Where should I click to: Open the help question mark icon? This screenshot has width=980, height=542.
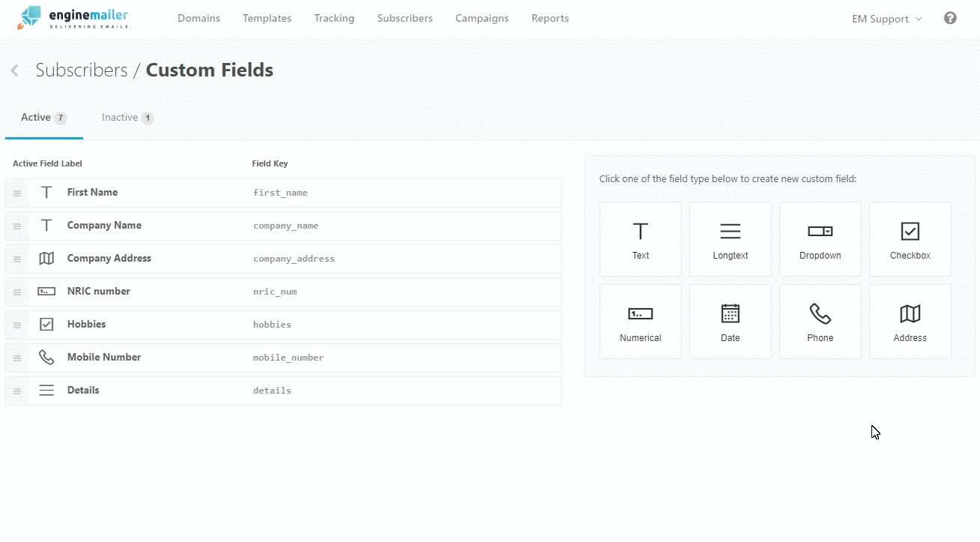click(950, 18)
